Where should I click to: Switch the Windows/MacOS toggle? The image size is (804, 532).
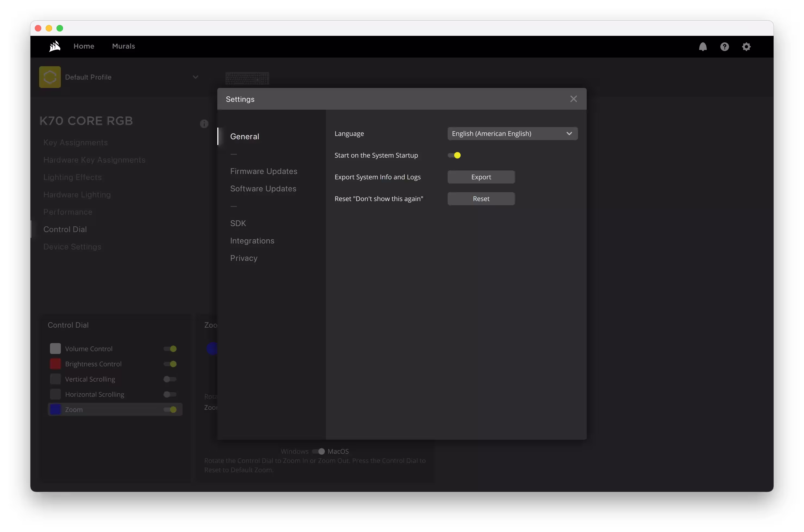[x=318, y=452]
